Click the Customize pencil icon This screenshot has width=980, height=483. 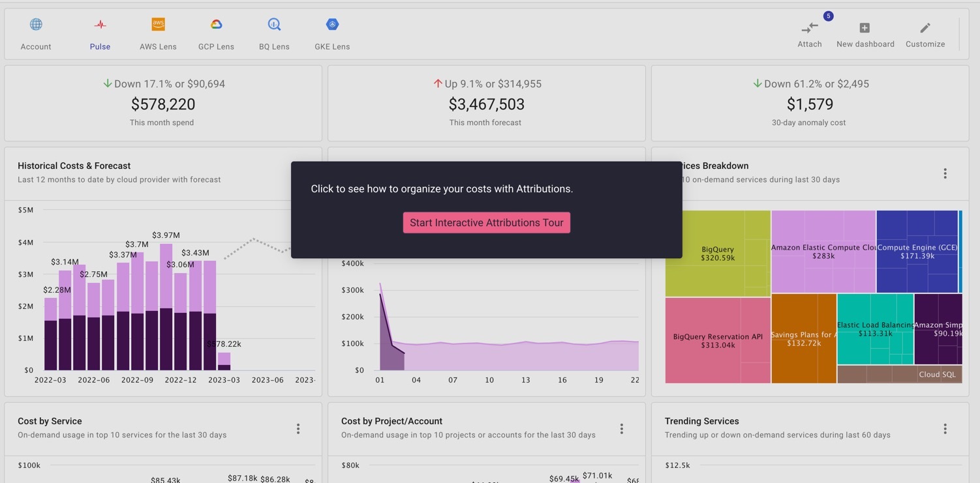point(925,28)
